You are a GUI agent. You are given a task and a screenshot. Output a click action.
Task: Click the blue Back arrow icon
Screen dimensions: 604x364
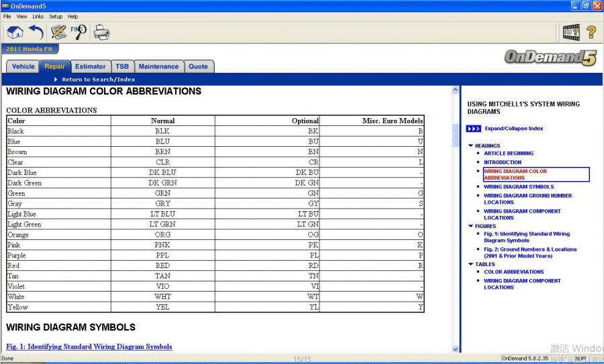(36, 32)
